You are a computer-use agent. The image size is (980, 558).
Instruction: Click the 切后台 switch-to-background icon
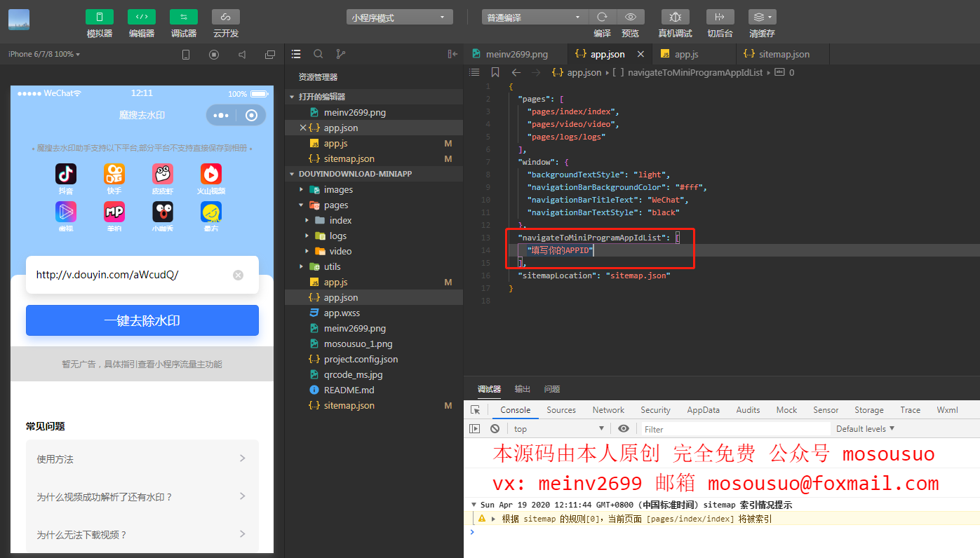point(720,17)
